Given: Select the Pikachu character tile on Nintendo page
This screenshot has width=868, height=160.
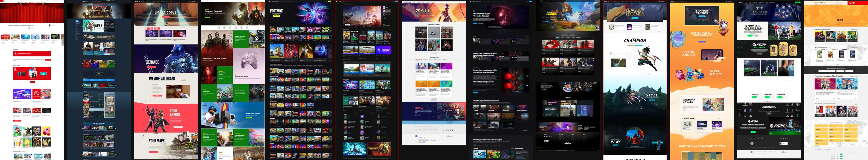Looking at the screenshot, I should click(x=46, y=142).
